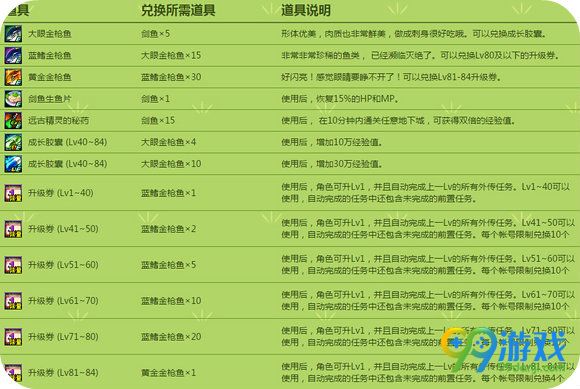Click the 大眼金枪鱼 item icon
This screenshot has height=389, width=580.
(x=13, y=34)
